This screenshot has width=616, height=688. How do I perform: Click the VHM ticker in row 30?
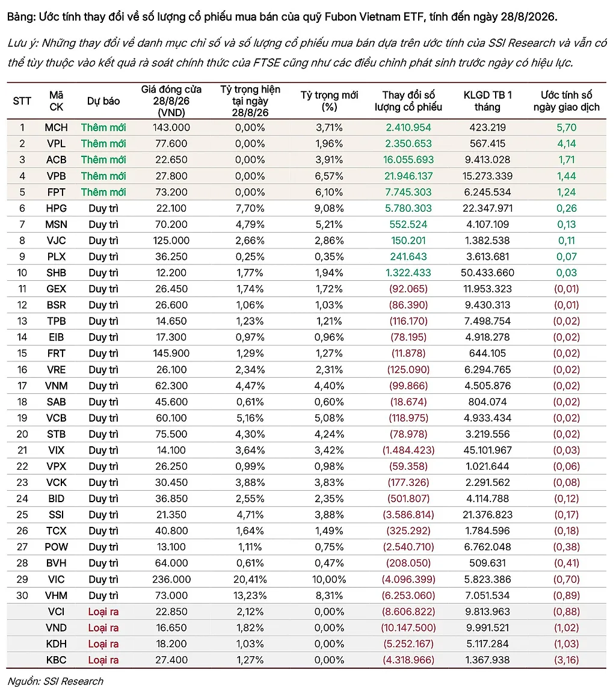[56, 595]
